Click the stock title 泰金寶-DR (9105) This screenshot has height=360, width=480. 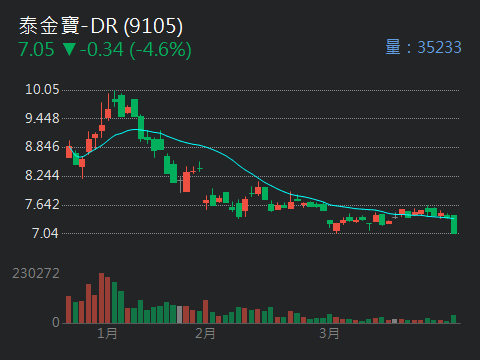click(101, 26)
